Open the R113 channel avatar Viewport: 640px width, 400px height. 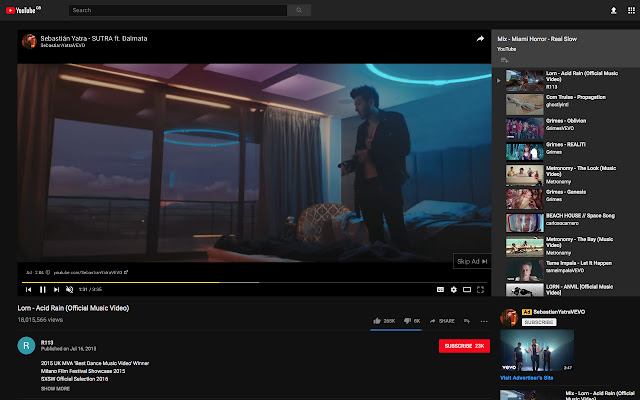click(x=26, y=346)
